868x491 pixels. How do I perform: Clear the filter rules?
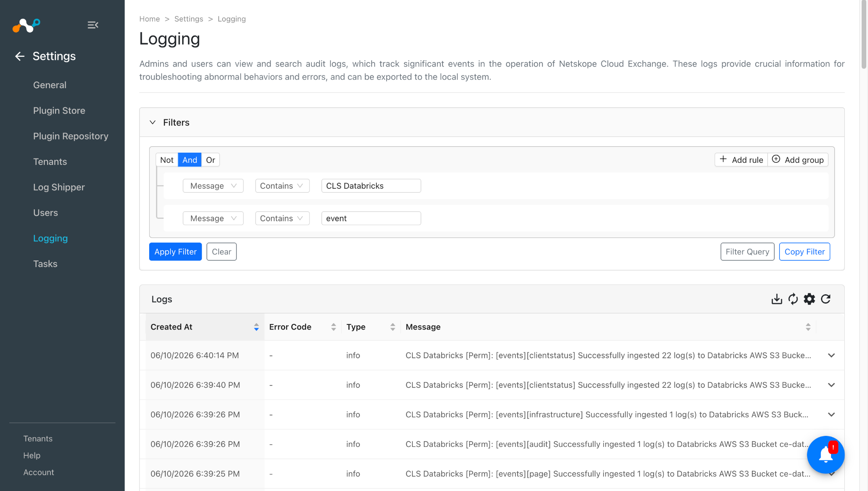222,252
